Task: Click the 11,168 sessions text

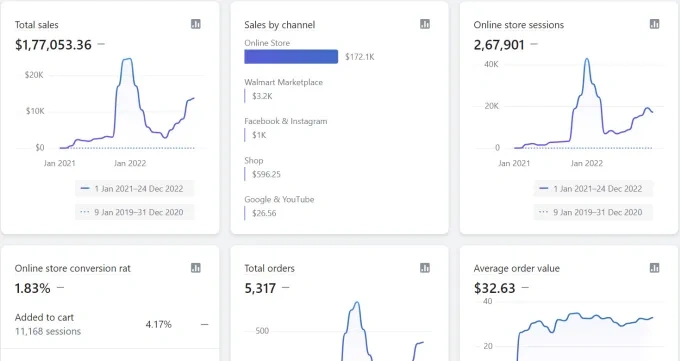Action: (48, 331)
